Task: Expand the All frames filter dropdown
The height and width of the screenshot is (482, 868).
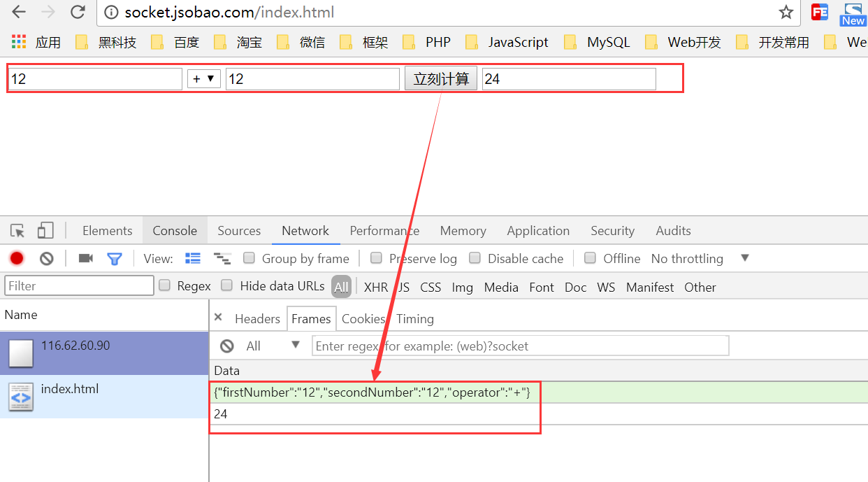Action: coord(273,346)
